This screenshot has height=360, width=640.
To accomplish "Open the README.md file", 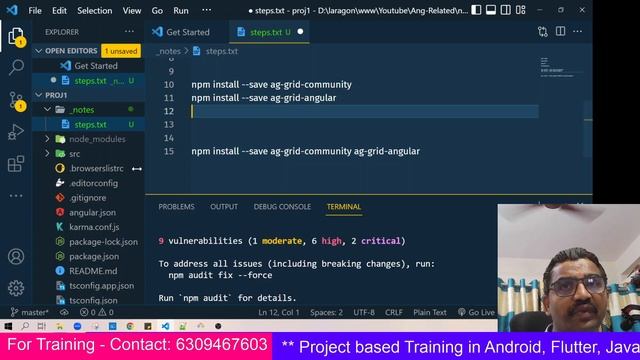I will click(88, 271).
